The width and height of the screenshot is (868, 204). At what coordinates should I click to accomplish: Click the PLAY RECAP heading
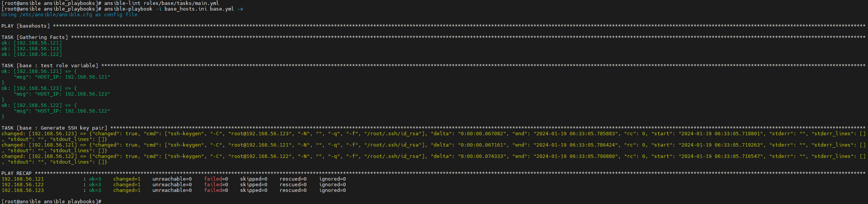(x=17, y=173)
